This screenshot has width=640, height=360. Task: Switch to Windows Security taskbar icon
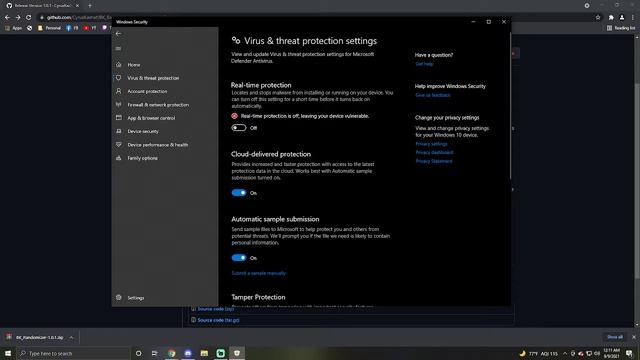[x=237, y=353]
